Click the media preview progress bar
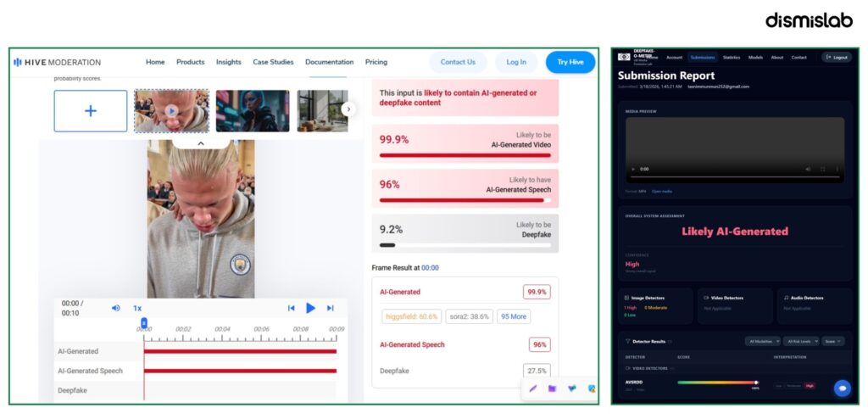The image size is (868, 419). point(735,176)
